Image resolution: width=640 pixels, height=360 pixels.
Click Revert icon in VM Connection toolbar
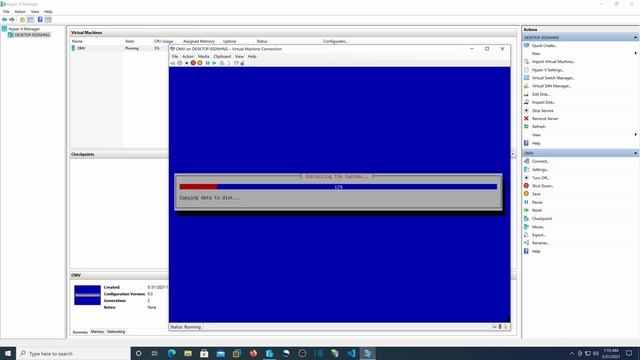pyautogui.click(x=229, y=63)
